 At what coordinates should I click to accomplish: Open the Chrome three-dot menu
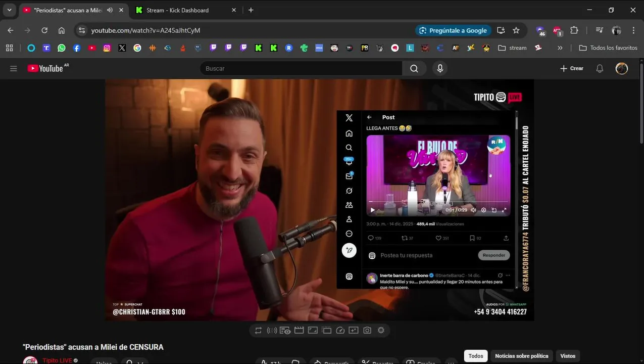[x=633, y=30]
